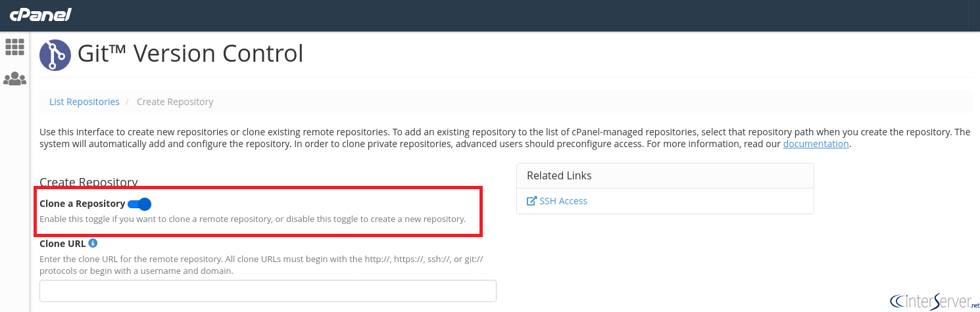Image resolution: width=980 pixels, height=312 pixels.
Task: Go to List Repositories breadcrumb
Action: click(x=84, y=102)
